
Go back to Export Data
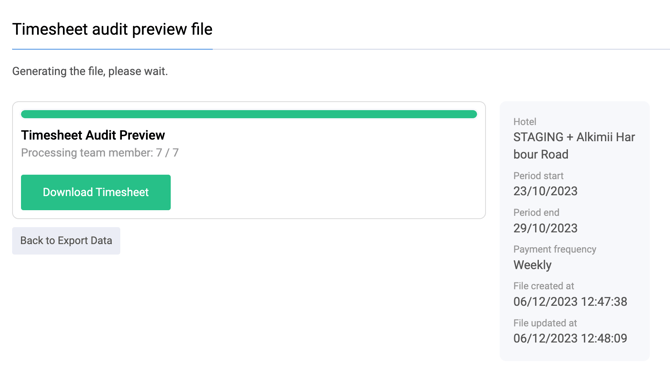[x=66, y=241]
